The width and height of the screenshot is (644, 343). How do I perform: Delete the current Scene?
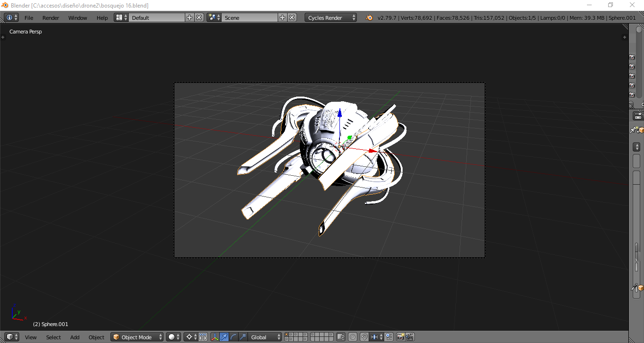tap(292, 17)
